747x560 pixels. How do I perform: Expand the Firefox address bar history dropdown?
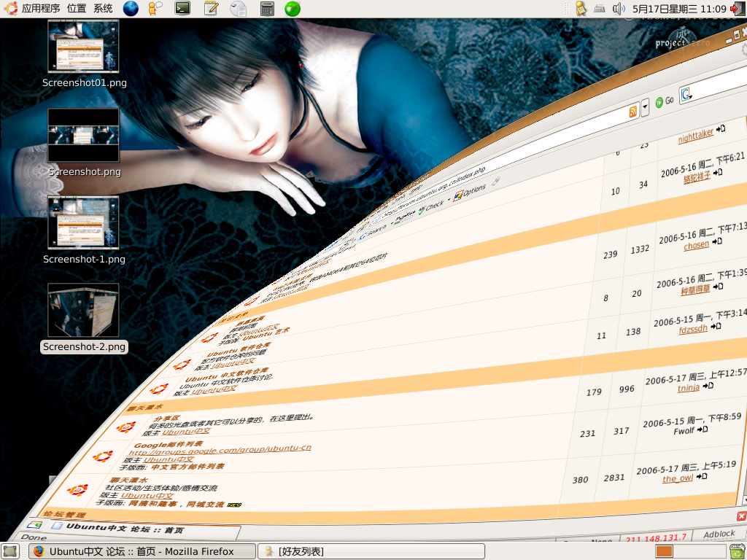point(645,108)
